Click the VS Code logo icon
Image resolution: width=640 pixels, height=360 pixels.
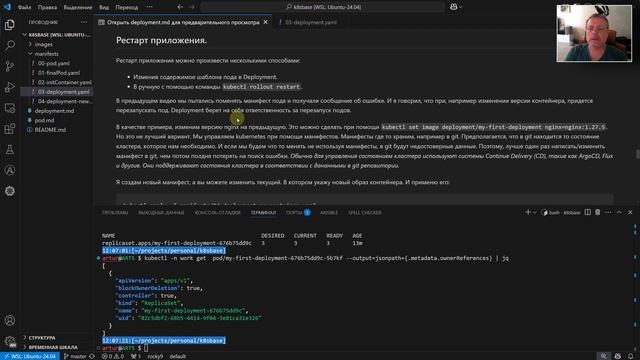7,7
